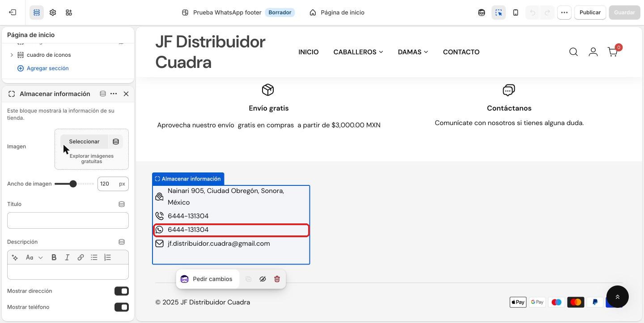Screen dimensions: 644x323
Task: Toggle Mostrar teléfono switch
Action: (x=122, y=307)
